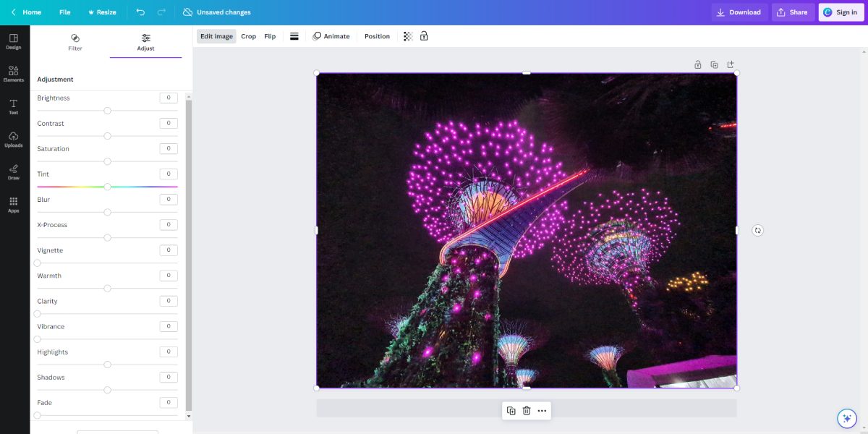The height and width of the screenshot is (434, 868).
Task: Click the Tint color slider
Action: [107, 186]
